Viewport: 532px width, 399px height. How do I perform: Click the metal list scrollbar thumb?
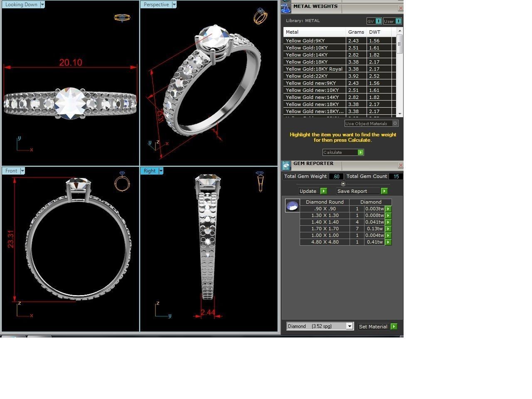pos(400,44)
